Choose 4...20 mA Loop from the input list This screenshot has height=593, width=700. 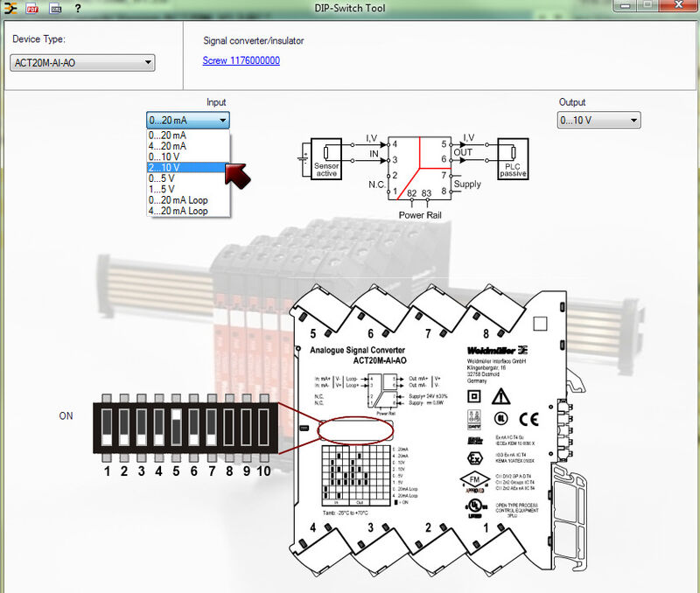(178, 211)
